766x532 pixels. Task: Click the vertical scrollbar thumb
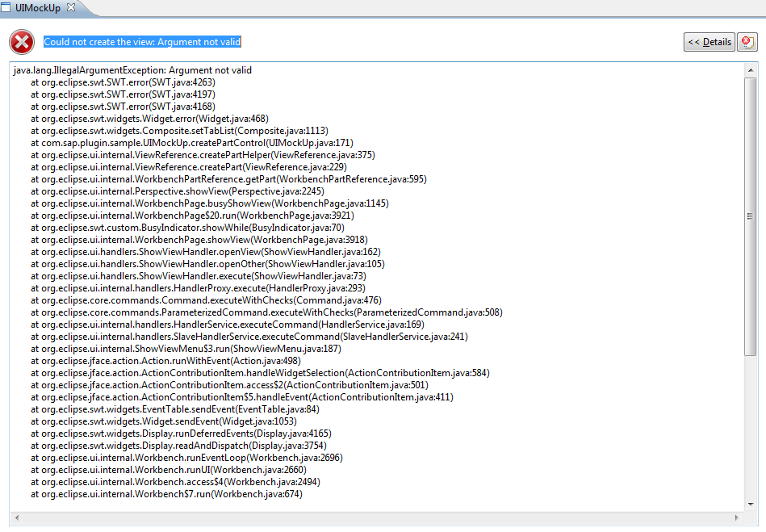751,216
